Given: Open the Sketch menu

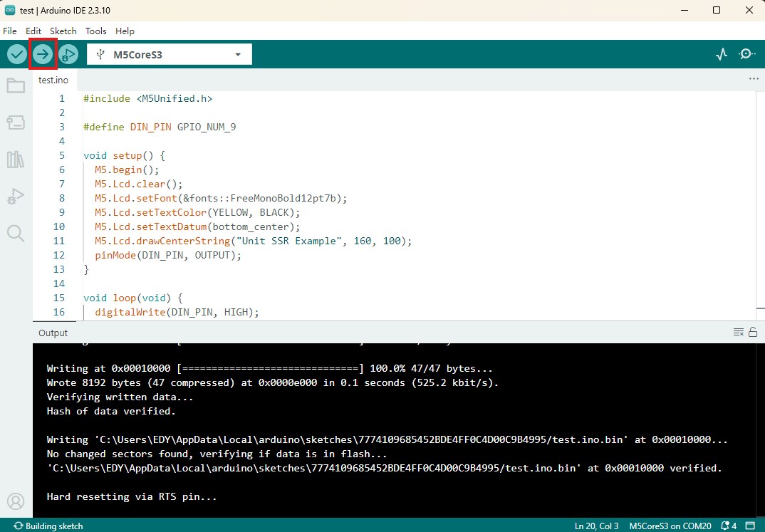Looking at the screenshot, I should coord(63,31).
